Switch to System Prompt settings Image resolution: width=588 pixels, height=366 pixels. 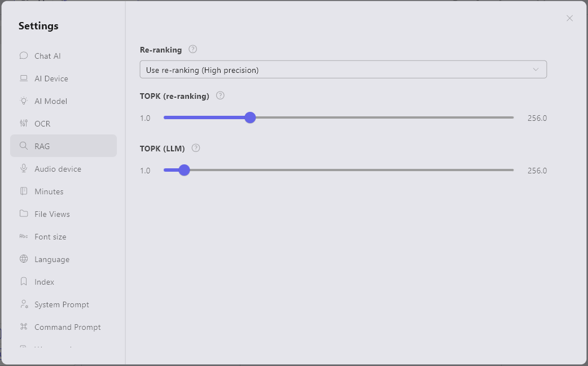[x=62, y=304]
